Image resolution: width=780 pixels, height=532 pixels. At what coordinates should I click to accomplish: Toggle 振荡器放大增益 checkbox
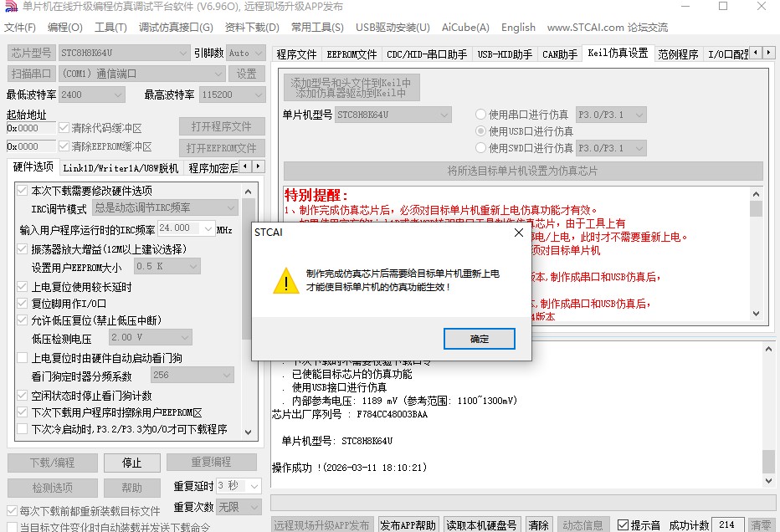[22, 249]
